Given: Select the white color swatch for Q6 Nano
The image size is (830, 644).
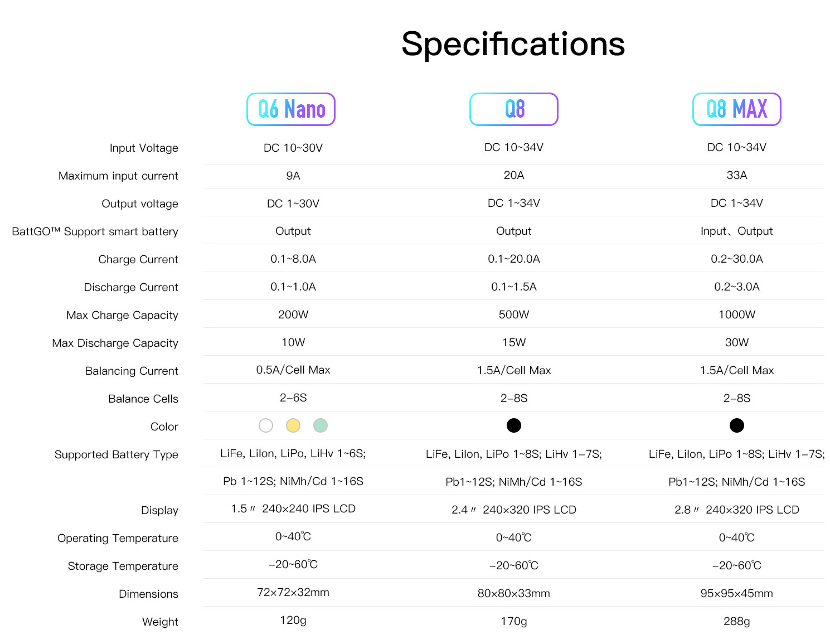Looking at the screenshot, I should pos(266,425).
